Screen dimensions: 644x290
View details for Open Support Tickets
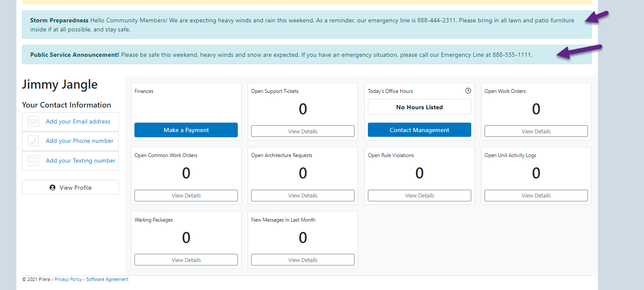click(x=303, y=131)
